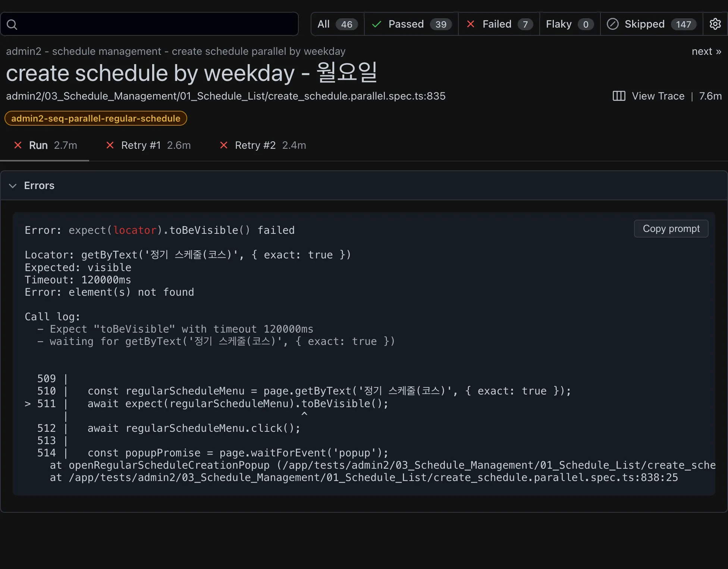Collapse the Errors section chevron
Viewport: 728px width, 569px height.
tap(13, 186)
